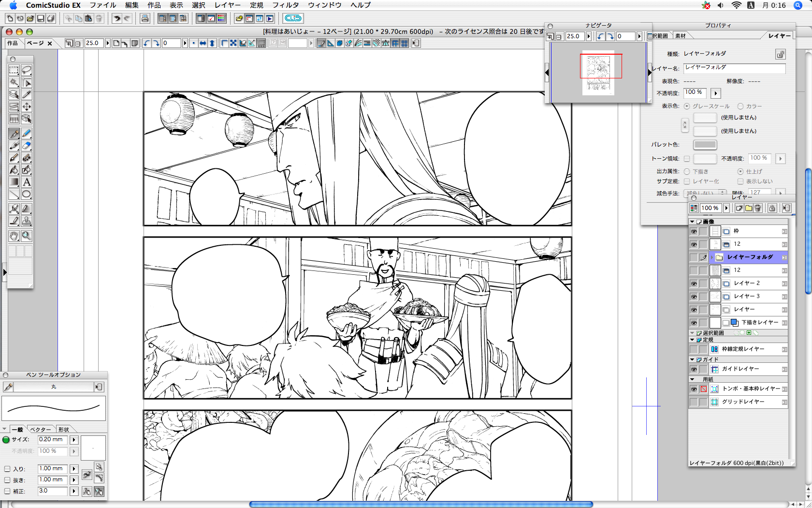Select the eraser tool
Viewport: 812px width, 508px height.
tap(27, 146)
